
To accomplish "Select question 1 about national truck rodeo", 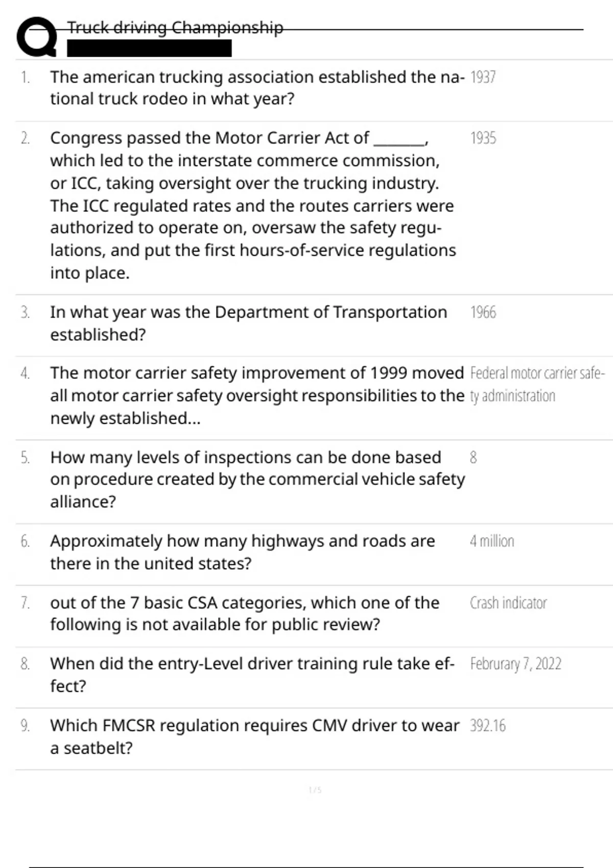I will point(257,88).
